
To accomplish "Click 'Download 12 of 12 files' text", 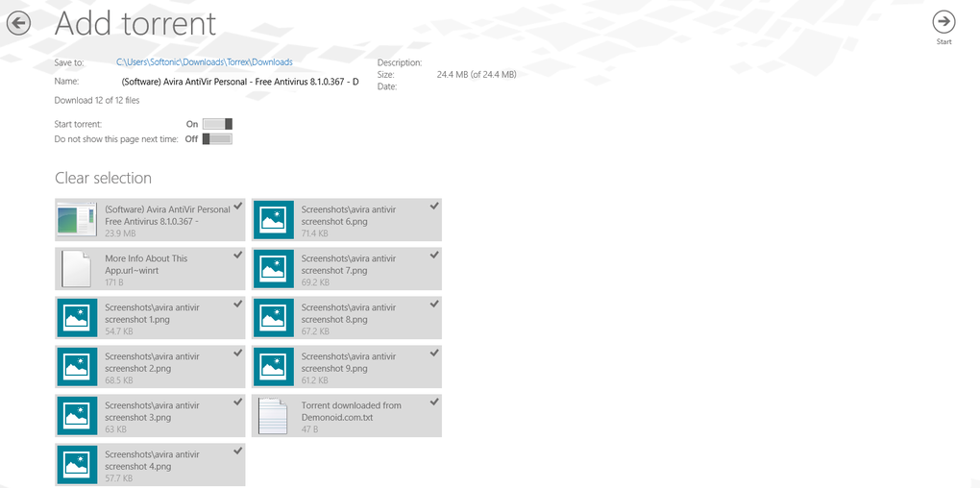I will pyautogui.click(x=97, y=100).
